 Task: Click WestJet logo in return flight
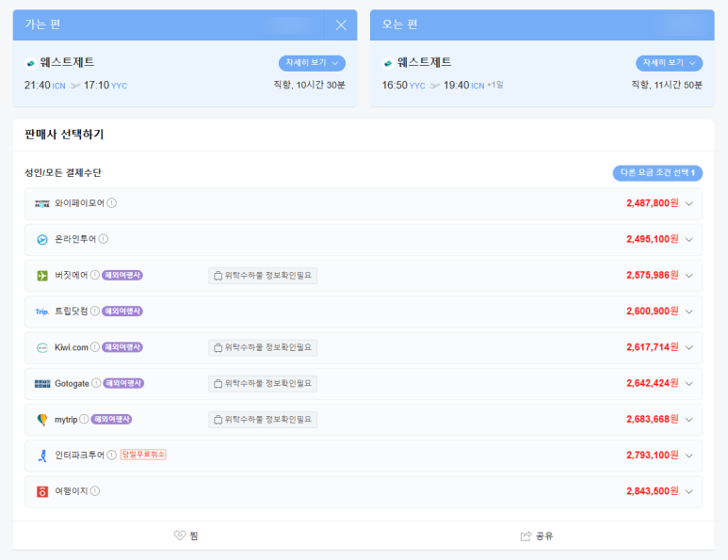tap(388, 63)
